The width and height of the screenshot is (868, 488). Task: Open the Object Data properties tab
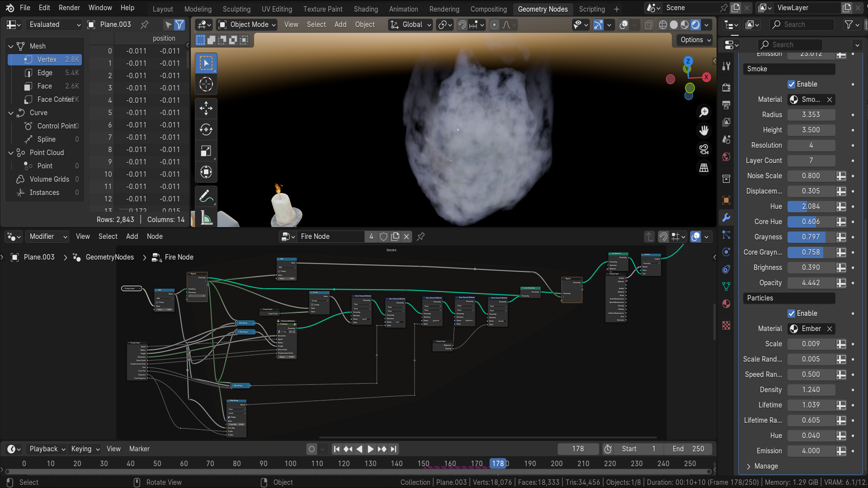[x=726, y=286]
